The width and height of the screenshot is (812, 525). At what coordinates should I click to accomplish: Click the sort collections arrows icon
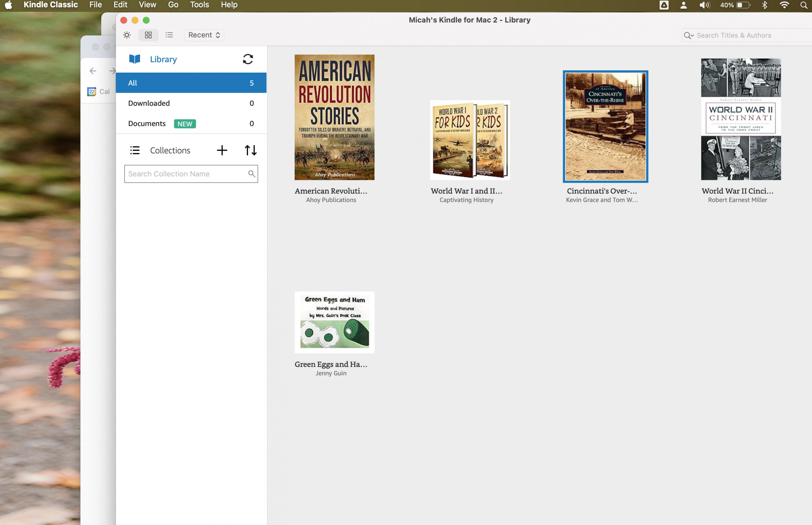pos(251,150)
